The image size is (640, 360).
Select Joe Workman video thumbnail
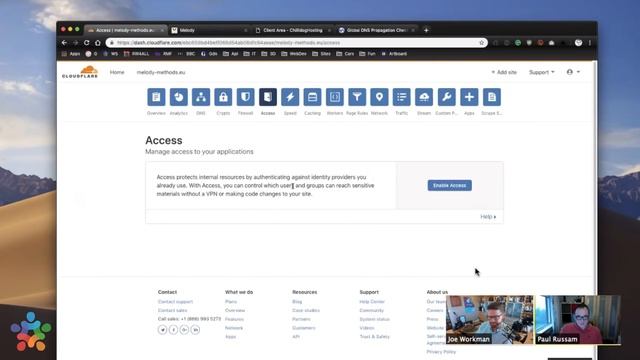click(x=489, y=320)
